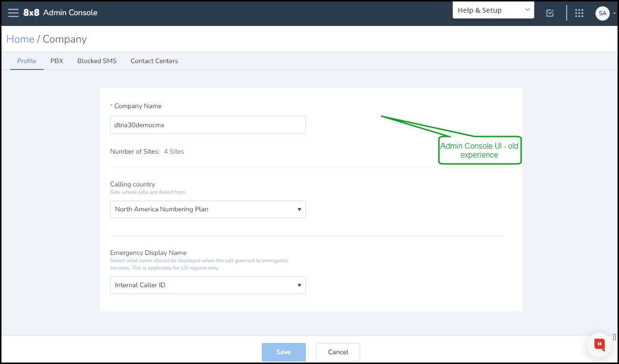This screenshot has width=619, height=364.
Task: Click the Emergency Display Name label
Action: (x=148, y=253)
